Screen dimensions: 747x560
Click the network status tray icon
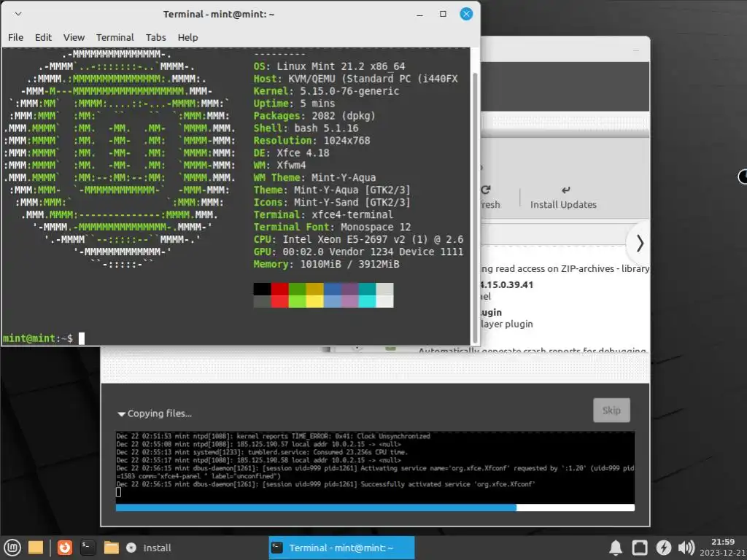[x=639, y=548]
